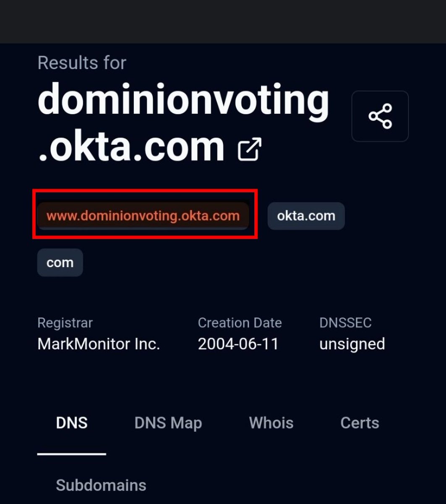Screen dimensions: 446x504
Task: Open the Certs tab
Action: [360, 423]
